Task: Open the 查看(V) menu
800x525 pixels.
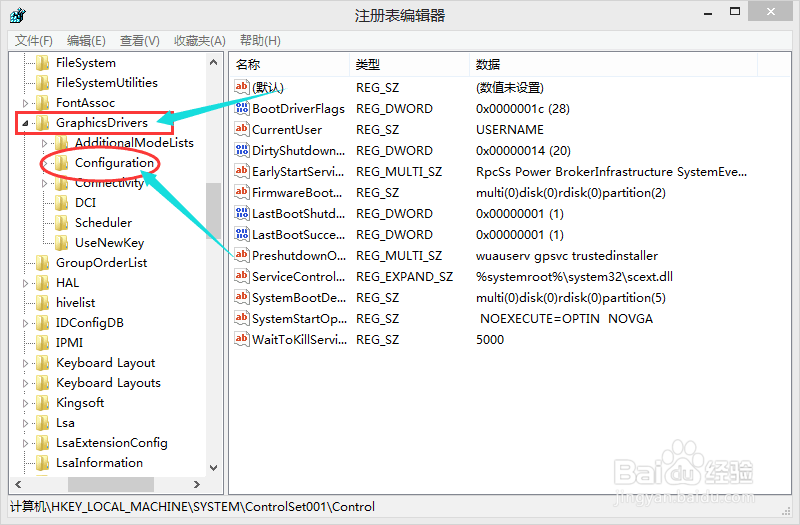Action: 140,40
